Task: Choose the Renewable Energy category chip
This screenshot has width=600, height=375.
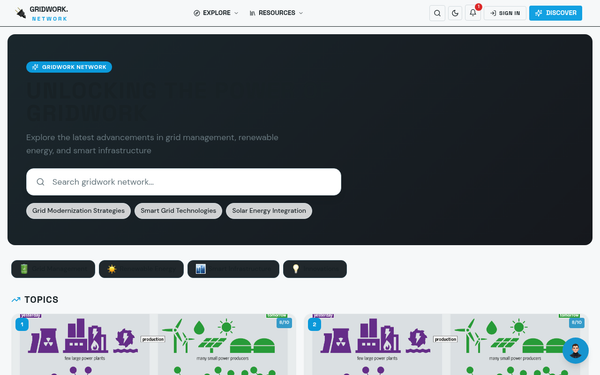Action: pos(141,269)
